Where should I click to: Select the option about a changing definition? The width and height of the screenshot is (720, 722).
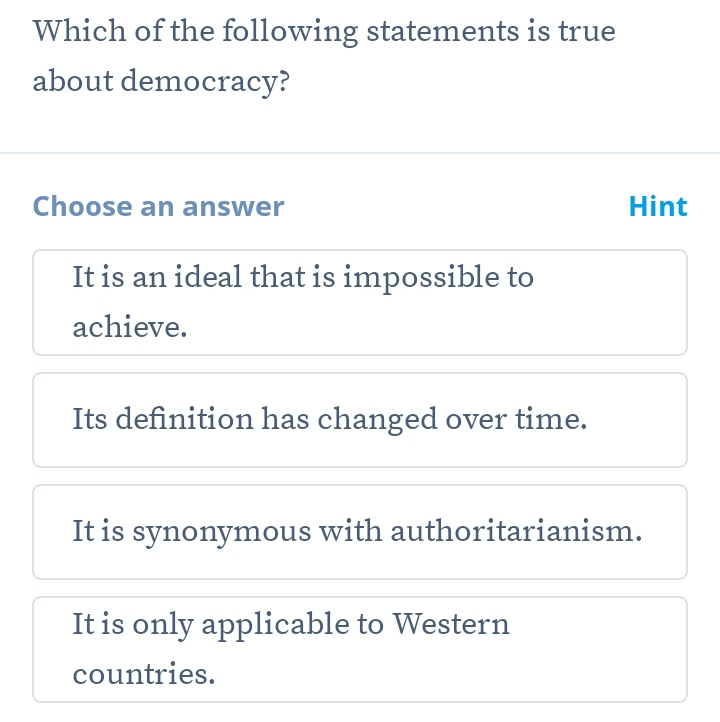[x=360, y=420]
